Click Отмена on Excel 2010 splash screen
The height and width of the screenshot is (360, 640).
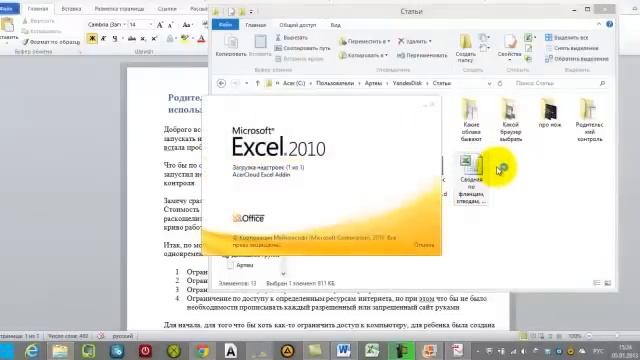click(424, 245)
